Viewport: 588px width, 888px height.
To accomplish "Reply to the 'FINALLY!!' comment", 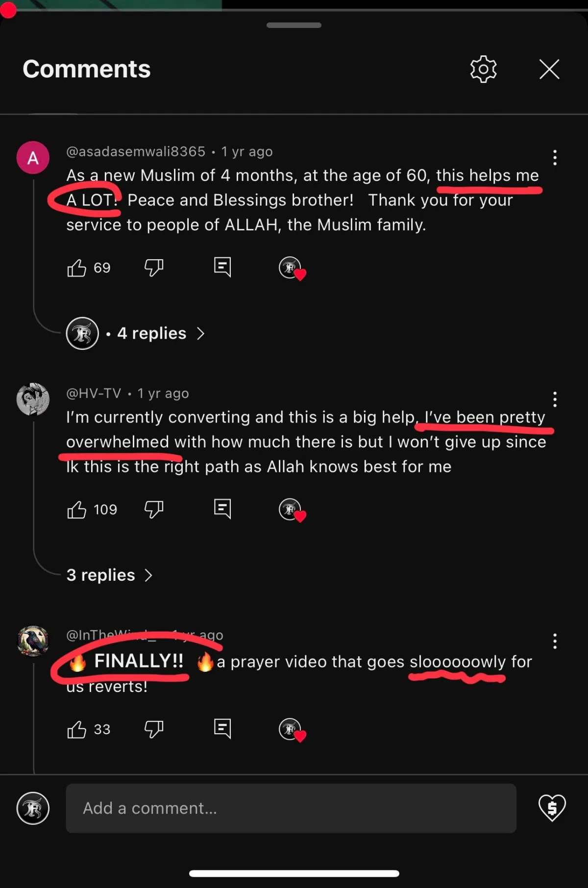I will click(x=222, y=729).
